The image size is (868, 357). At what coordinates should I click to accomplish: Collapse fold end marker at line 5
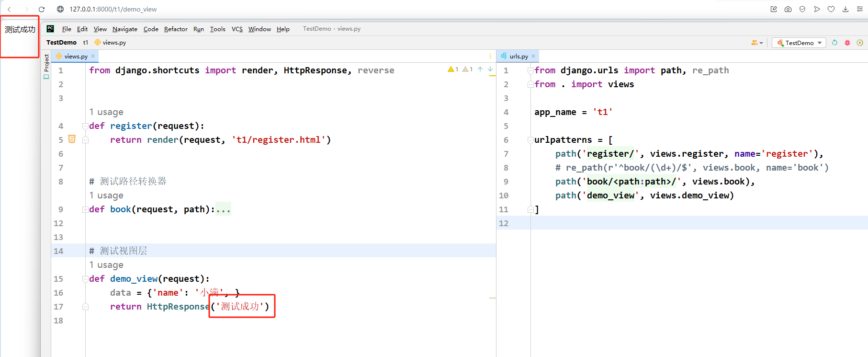point(85,140)
